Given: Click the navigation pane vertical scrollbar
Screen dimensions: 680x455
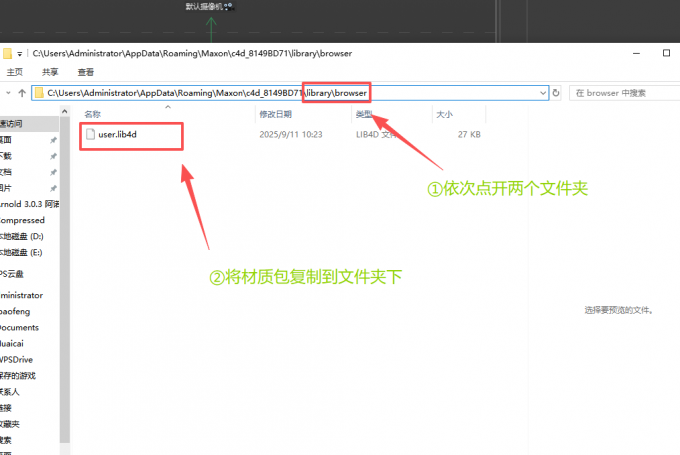Looking at the screenshot, I should pos(65,300).
